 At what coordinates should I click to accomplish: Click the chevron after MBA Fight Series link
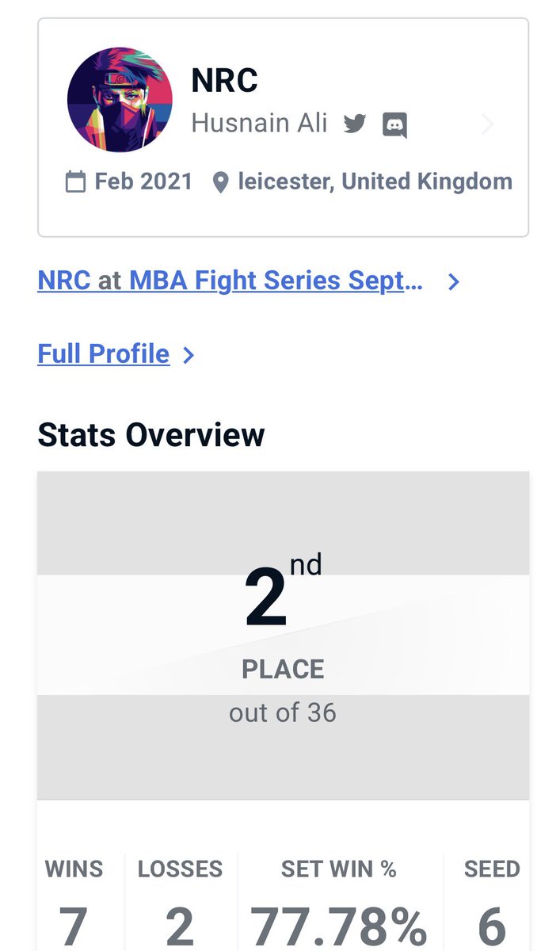pos(453,281)
